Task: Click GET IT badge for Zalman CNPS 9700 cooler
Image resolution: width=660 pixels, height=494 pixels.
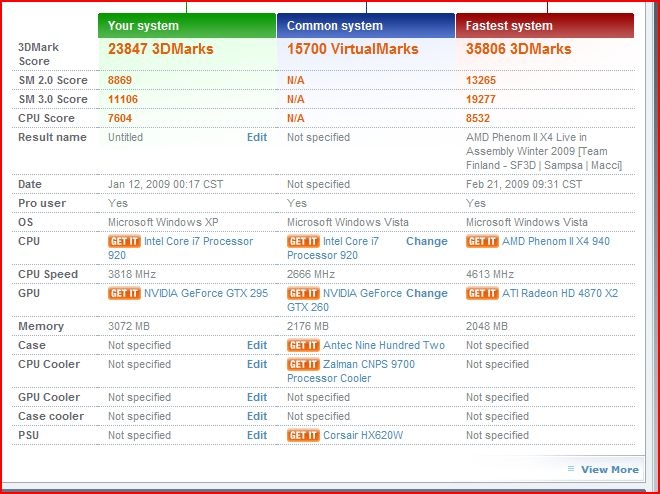Action: [303, 364]
